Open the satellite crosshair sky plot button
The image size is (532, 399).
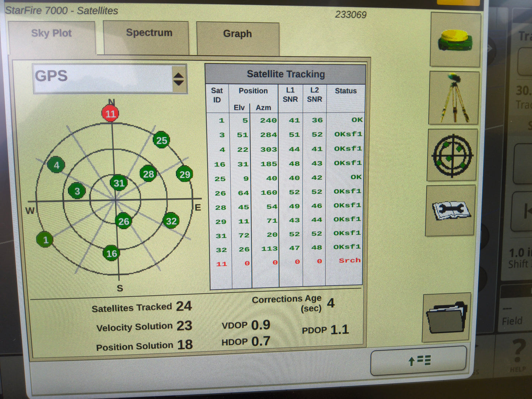(452, 155)
